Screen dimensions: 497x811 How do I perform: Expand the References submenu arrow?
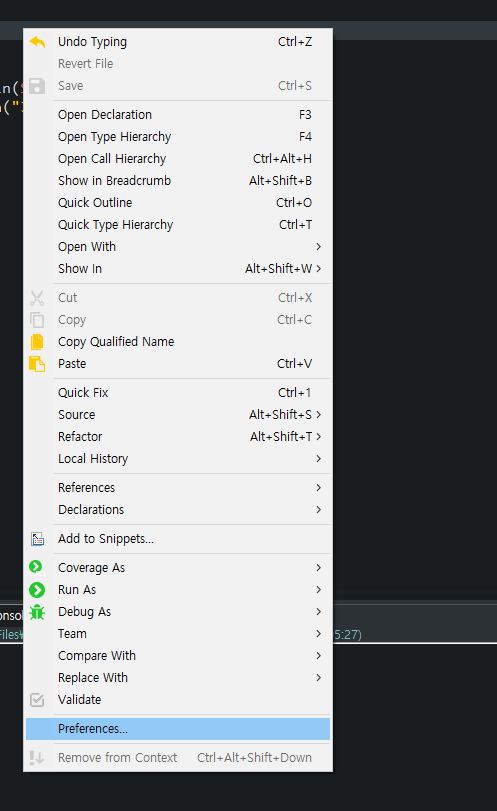(x=319, y=488)
